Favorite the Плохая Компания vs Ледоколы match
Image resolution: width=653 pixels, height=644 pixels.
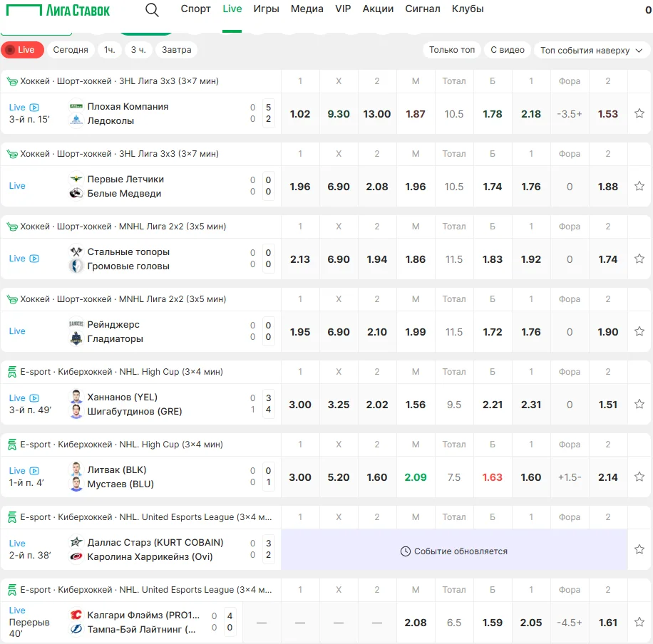[639, 113]
